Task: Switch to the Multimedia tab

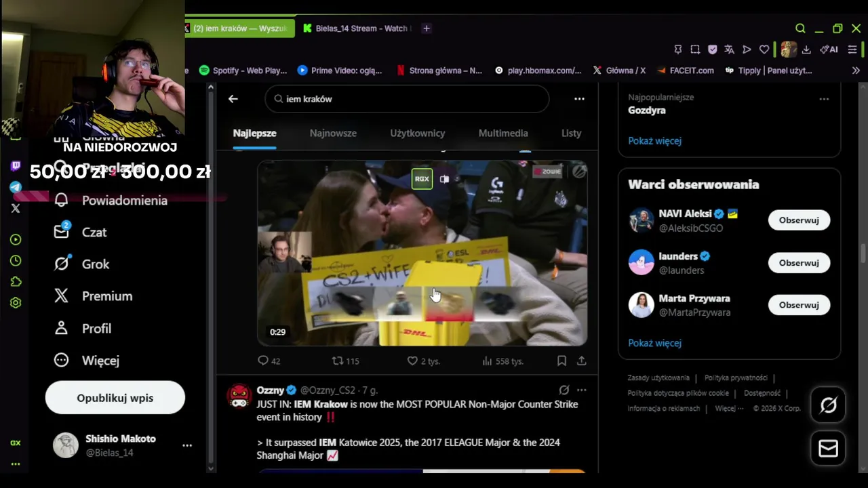Action: tap(503, 134)
